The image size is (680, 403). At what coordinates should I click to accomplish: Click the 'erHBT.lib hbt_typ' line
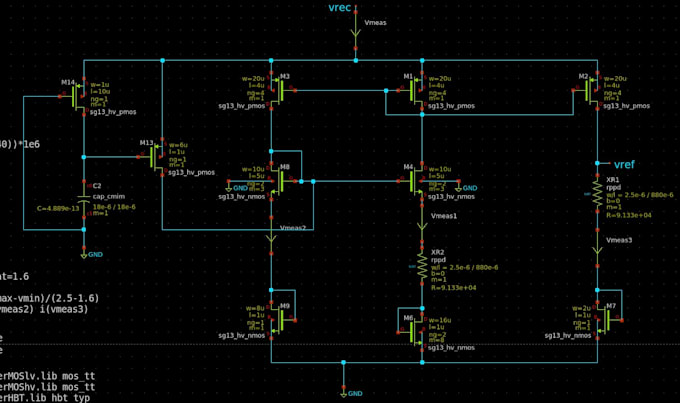coord(45,397)
